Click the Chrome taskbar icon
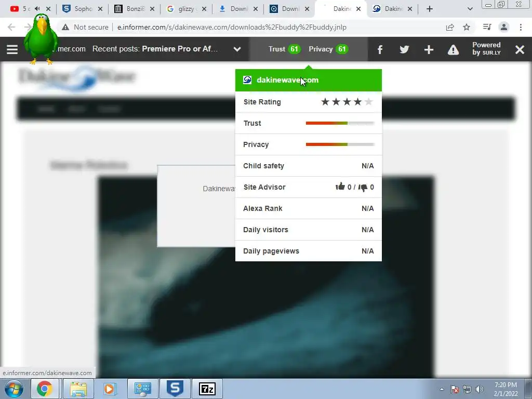This screenshot has height=399, width=532. 45,389
